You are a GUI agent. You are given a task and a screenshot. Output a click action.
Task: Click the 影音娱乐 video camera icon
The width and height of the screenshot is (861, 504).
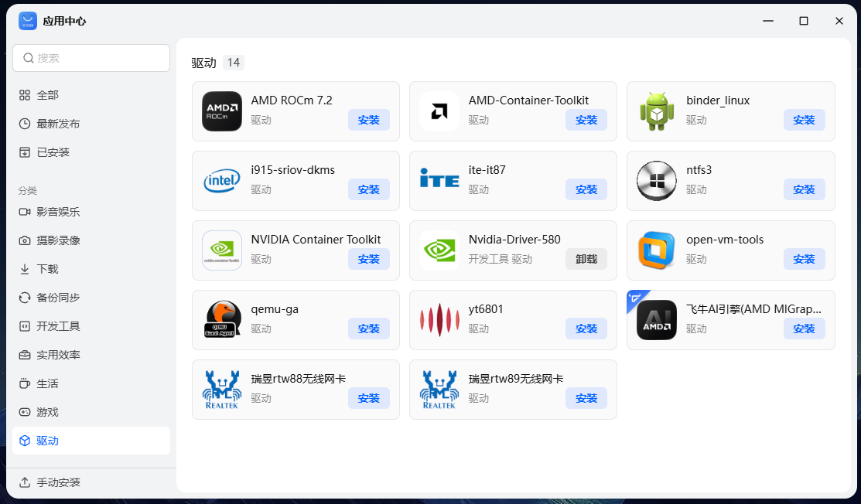25,212
